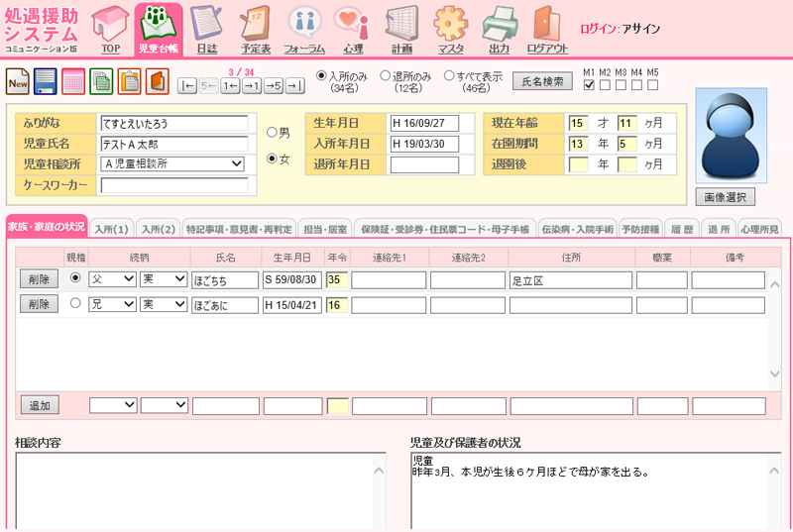The height and width of the screenshot is (532, 793).
Task: Open the 児童相談所 dropdown
Action: point(172,163)
